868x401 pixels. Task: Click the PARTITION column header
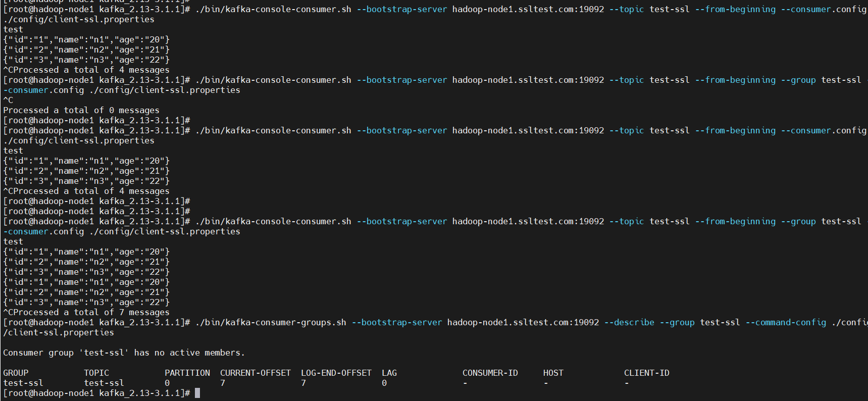coord(187,373)
